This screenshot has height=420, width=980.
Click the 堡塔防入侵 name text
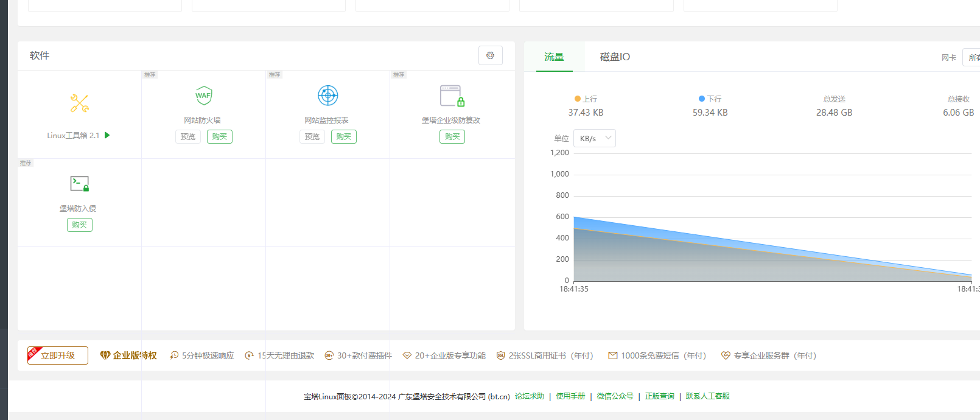(x=78, y=209)
